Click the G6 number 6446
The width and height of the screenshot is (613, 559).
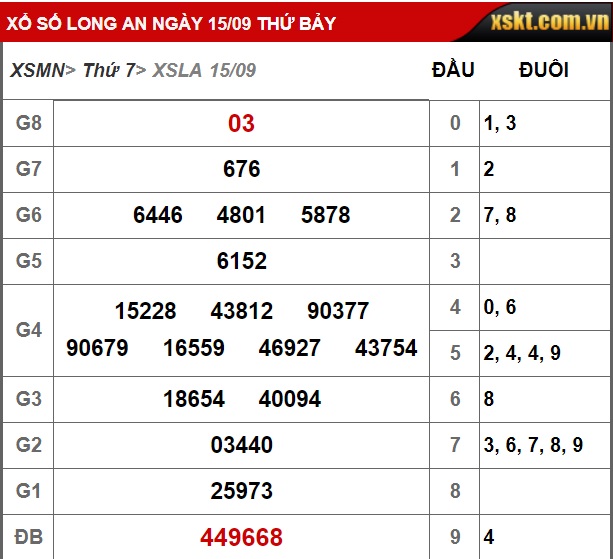click(x=157, y=215)
